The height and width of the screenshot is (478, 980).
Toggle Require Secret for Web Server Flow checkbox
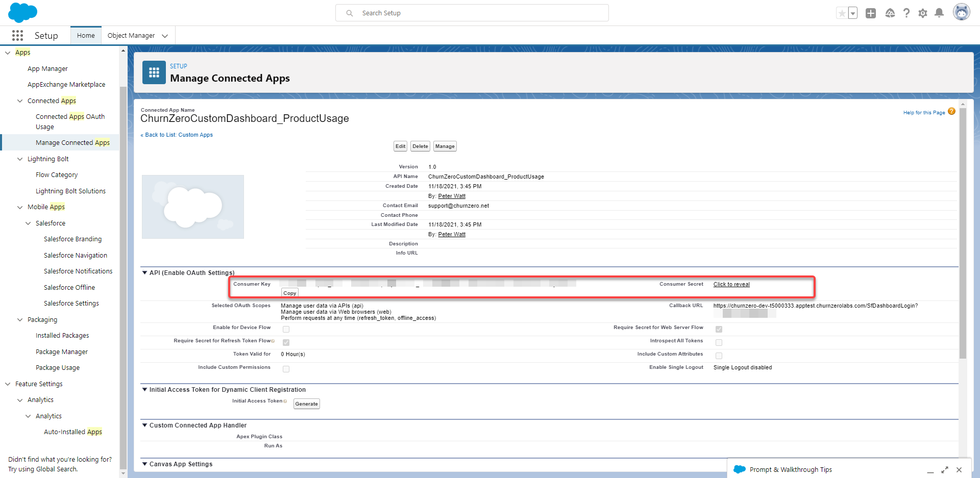[719, 329]
